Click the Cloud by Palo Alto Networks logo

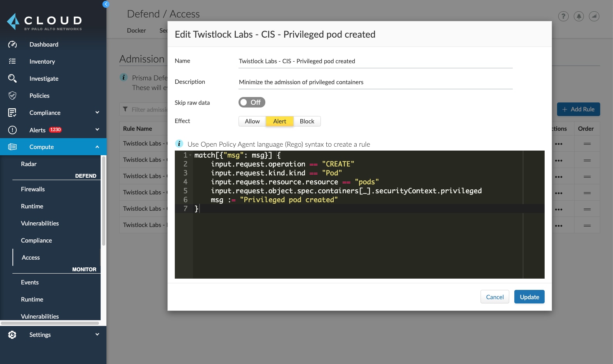[x=45, y=22]
